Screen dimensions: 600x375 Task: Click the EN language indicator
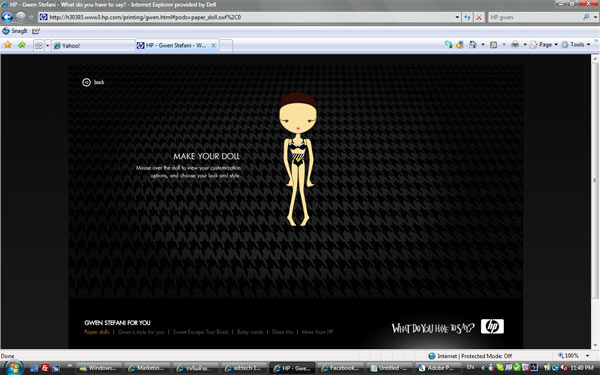click(x=470, y=367)
